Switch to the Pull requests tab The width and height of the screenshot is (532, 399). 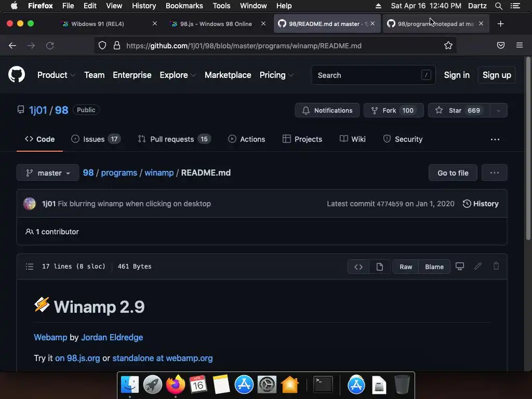175,139
